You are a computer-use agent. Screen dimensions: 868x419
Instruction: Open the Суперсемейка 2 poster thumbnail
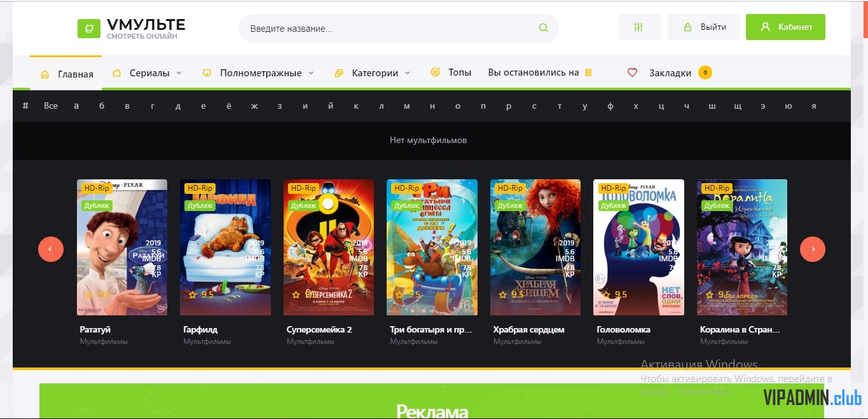click(x=329, y=247)
